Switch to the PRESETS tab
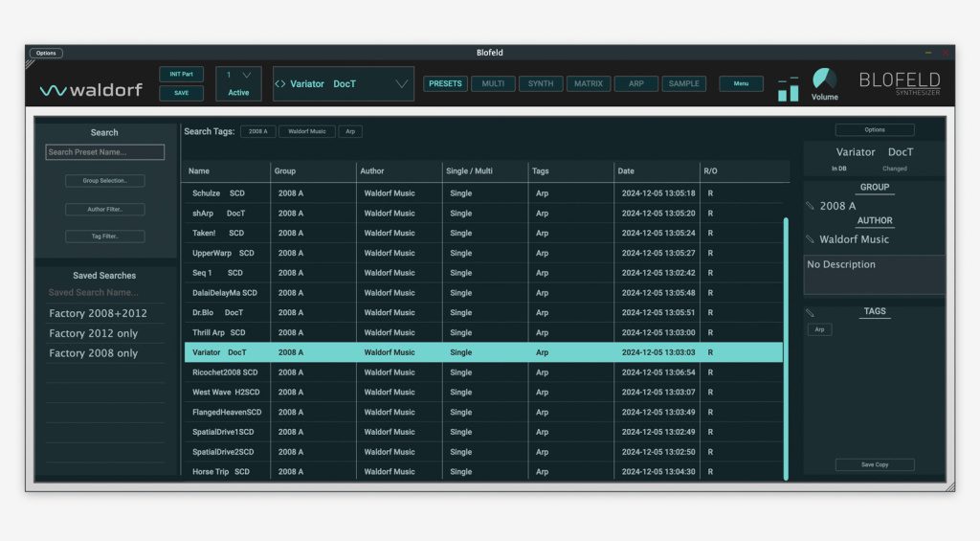The image size is (980, 541). pyautogui.click(x=445, y=84)
